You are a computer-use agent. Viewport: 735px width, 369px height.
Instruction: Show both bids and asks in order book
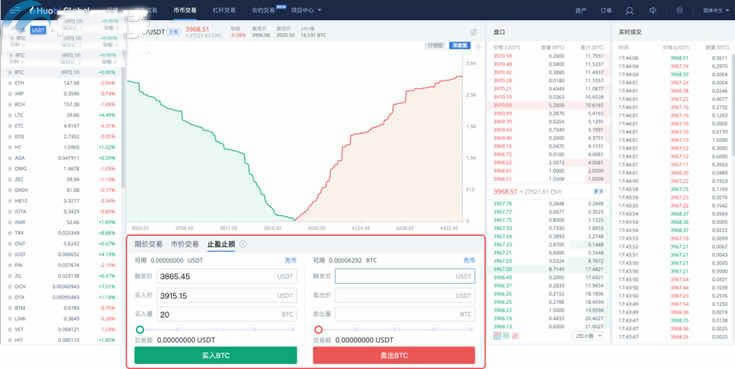coord(497,336)
